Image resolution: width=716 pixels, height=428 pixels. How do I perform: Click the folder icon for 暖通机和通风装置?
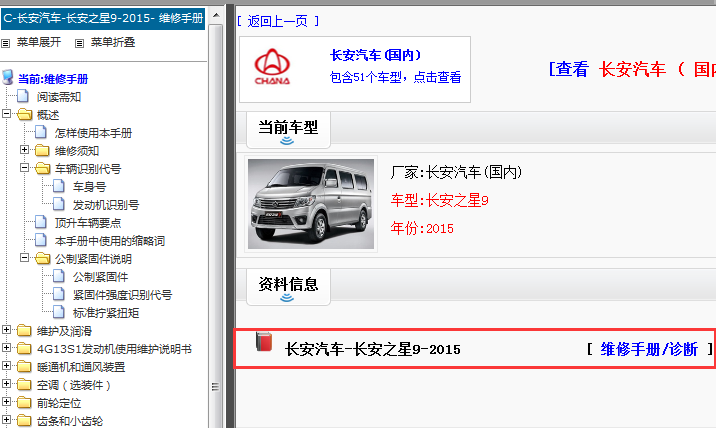[x=25, y=366]
